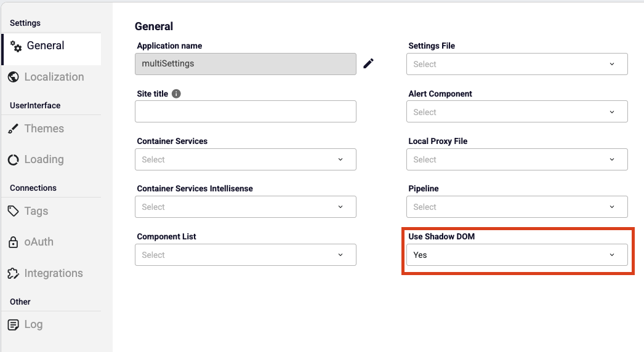Focus the Site title text field

click(x=245, y=111)
